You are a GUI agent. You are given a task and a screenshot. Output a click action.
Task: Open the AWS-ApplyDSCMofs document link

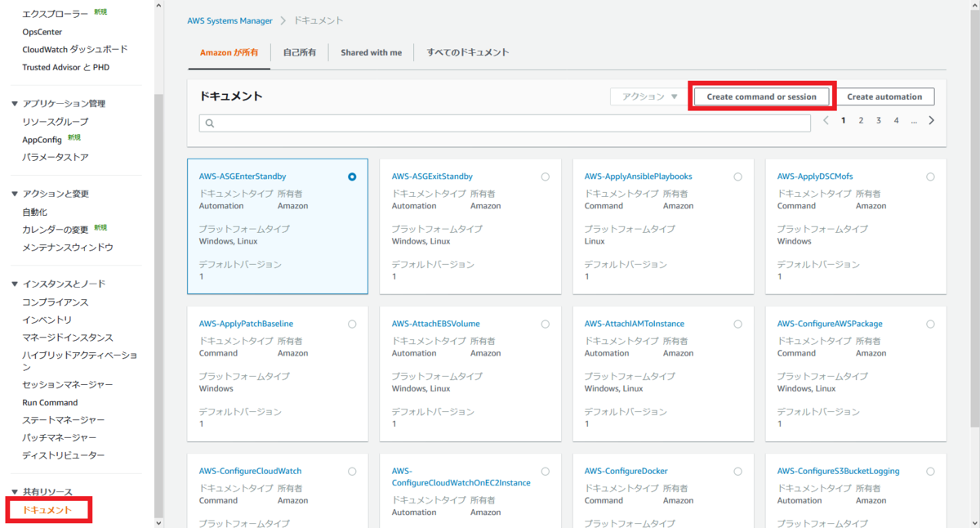(x=815, y=177)
